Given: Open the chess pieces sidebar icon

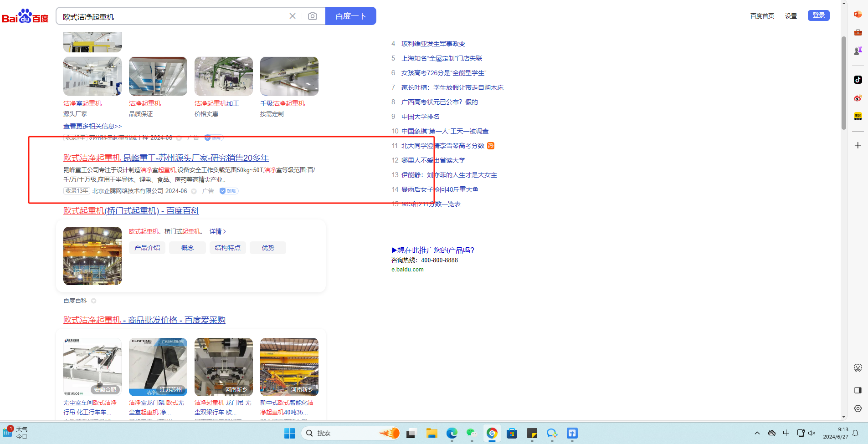Looking at the screenshot, I should click(858, 51).
